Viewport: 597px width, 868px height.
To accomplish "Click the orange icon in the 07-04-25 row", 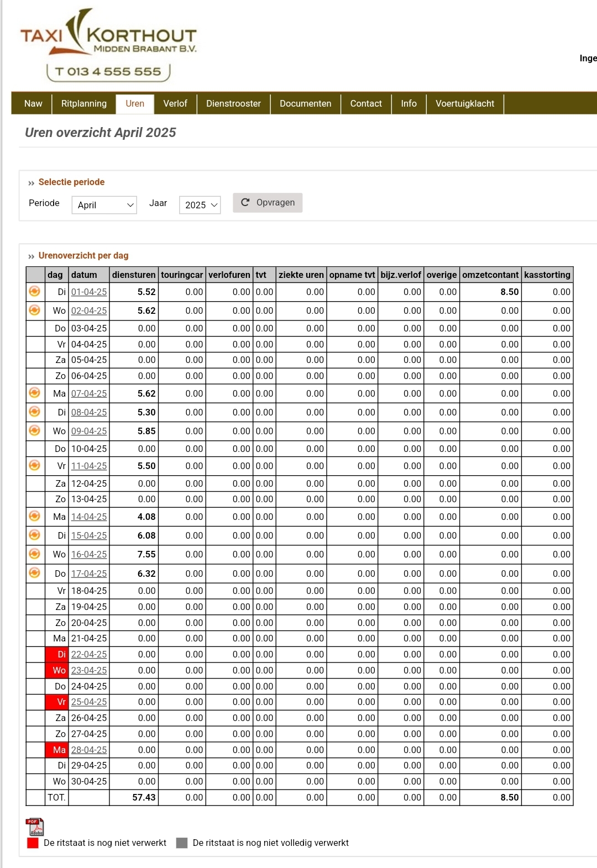I will [x=34, y=393].
